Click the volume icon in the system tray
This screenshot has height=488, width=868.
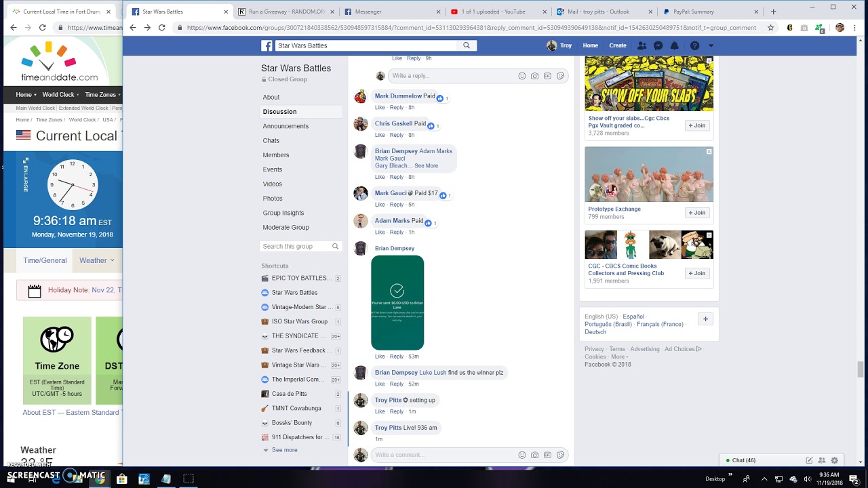point(808,479)
